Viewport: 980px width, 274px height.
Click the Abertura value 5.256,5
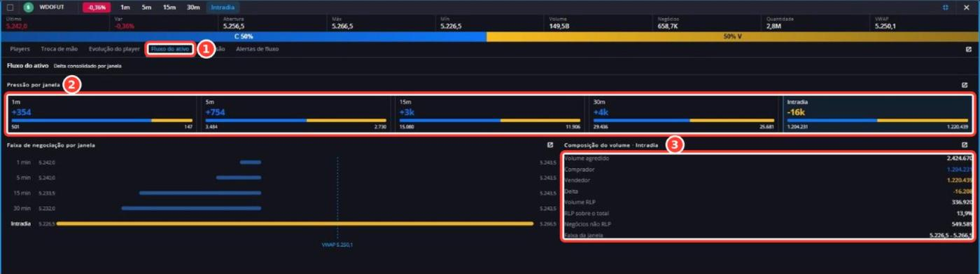click(x=234, y=26)
